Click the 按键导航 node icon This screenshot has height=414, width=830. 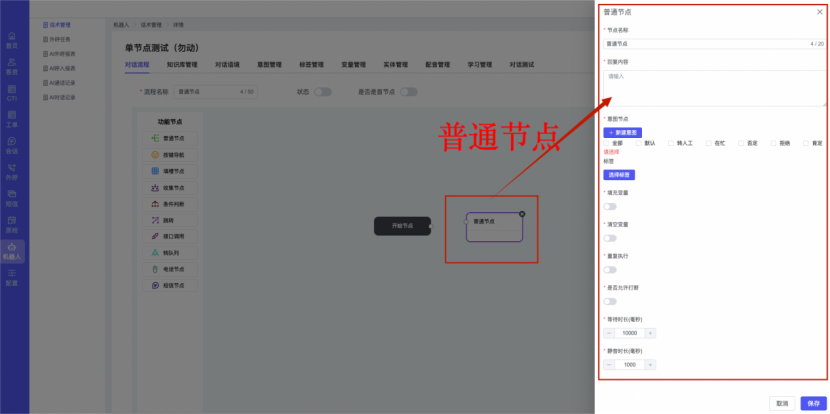(x=155, y=155)
